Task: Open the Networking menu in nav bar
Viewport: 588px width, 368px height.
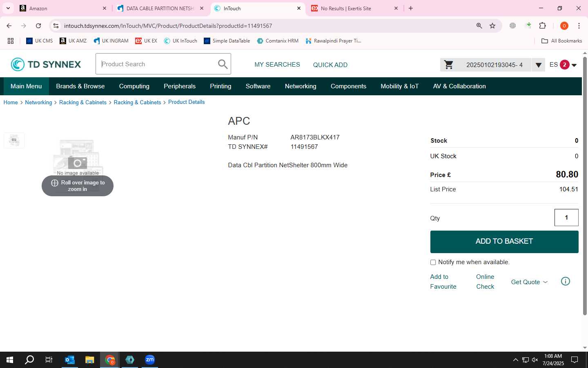Action: 301,86
